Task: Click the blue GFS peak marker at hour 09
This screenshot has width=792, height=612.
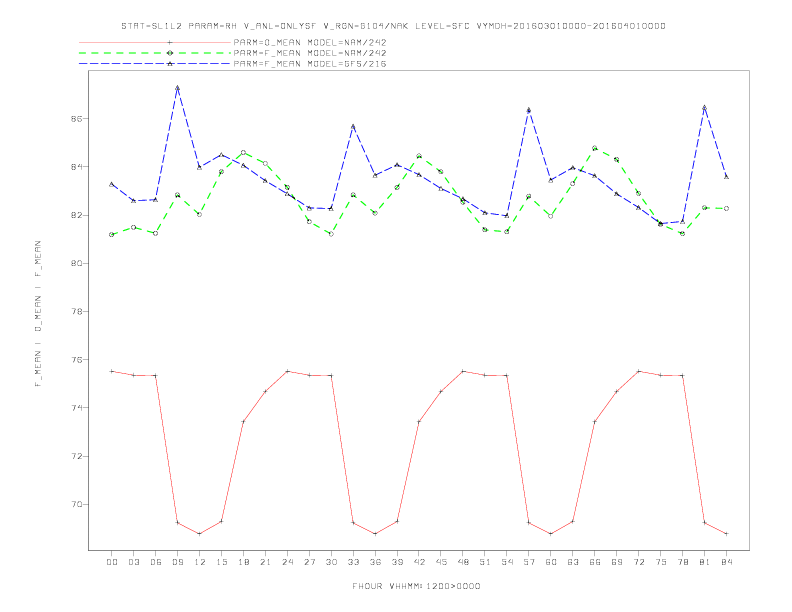Action: [177, 88]
